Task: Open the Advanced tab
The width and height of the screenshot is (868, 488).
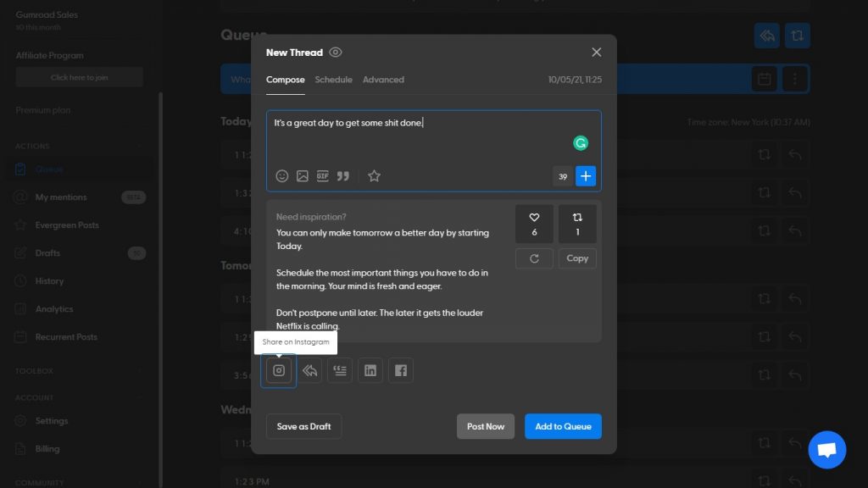Action: [x=383, y=80]
